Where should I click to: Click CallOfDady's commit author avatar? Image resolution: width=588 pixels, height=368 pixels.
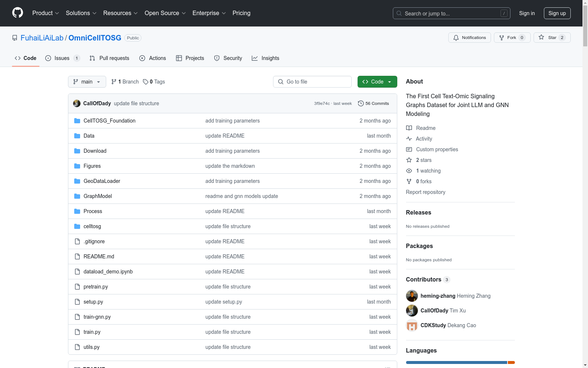pyautogui.click(x=77, y=103)
